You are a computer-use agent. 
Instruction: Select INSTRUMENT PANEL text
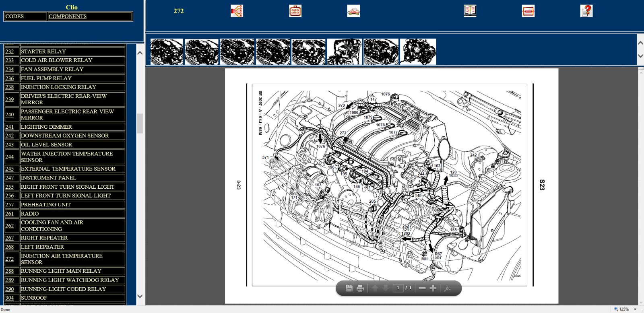click(x=48, y=178)
